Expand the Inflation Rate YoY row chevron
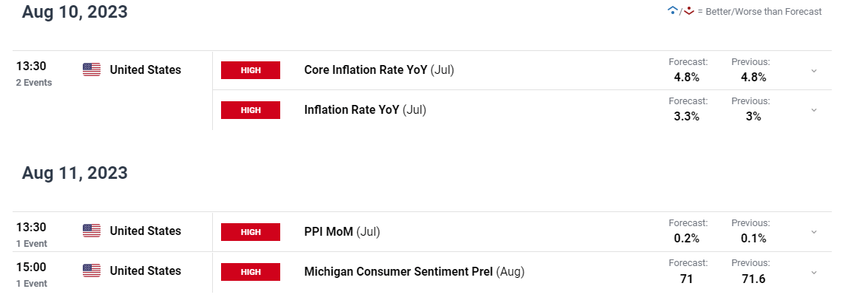 (x=814, y=110)
